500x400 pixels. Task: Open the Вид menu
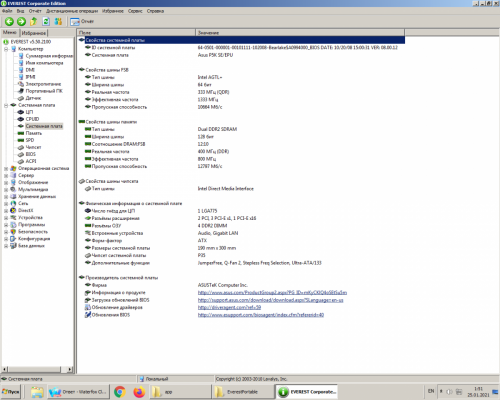(20, 11)
